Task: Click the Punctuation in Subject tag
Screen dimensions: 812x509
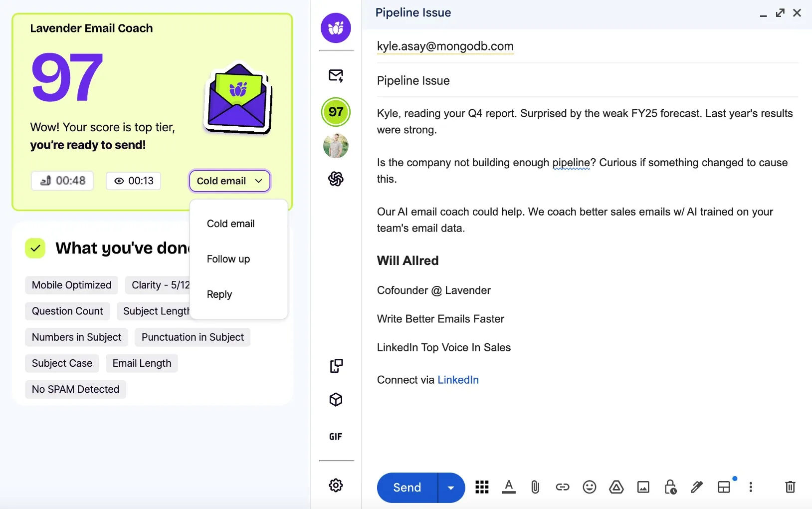Action: tap(193, 337)
